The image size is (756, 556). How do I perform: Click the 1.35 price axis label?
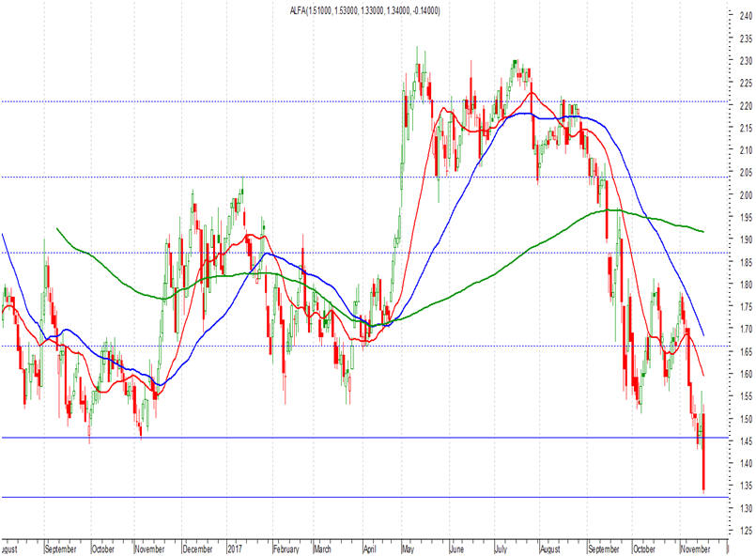[746, 486]
